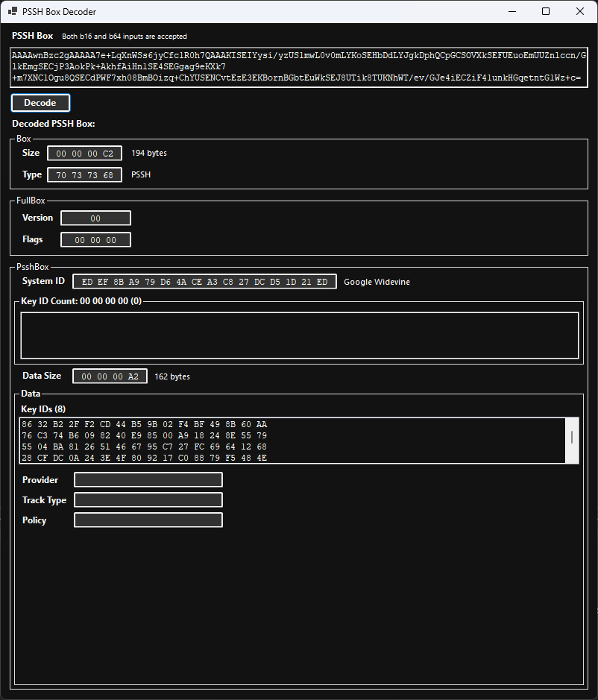Click the "Both b16 and b64 inputs are accepted" hint
The image size is (598, 700).
tap(125, 37)
